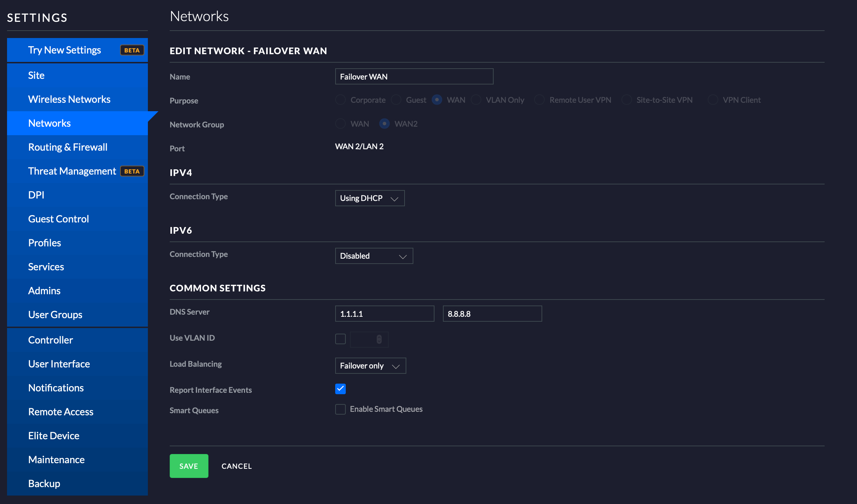Click the secondary DNS field 8.8.8.8

click(492, 314)
